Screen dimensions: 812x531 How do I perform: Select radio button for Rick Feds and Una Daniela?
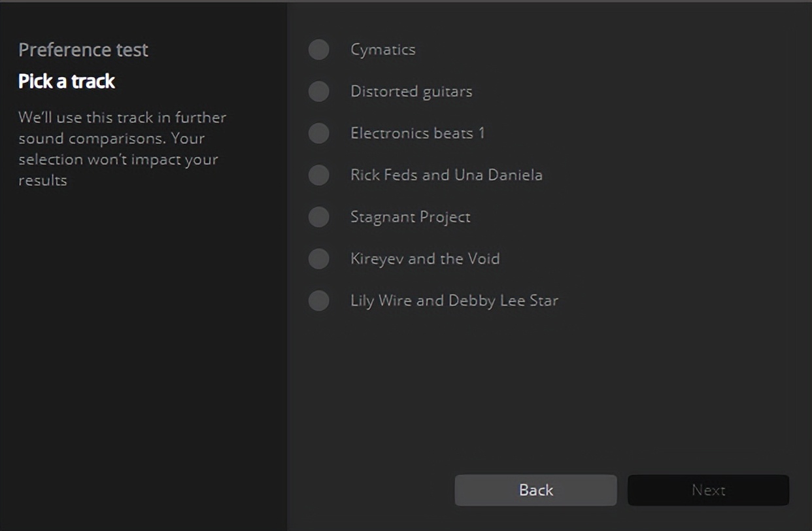tap(318, 175)
